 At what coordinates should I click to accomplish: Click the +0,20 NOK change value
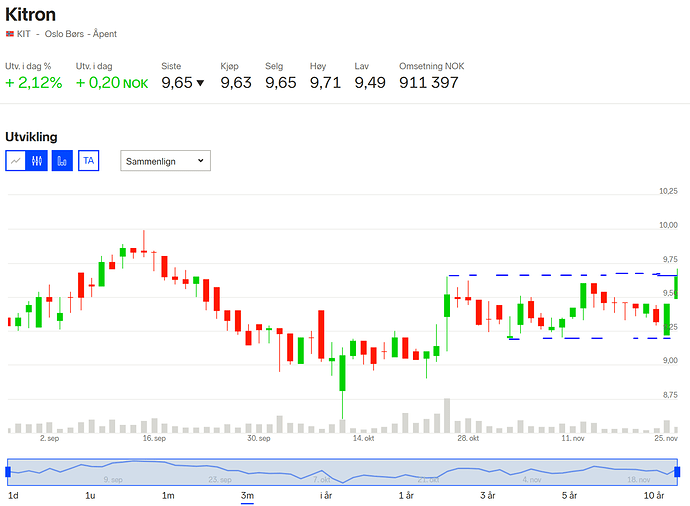coord(112,83)
